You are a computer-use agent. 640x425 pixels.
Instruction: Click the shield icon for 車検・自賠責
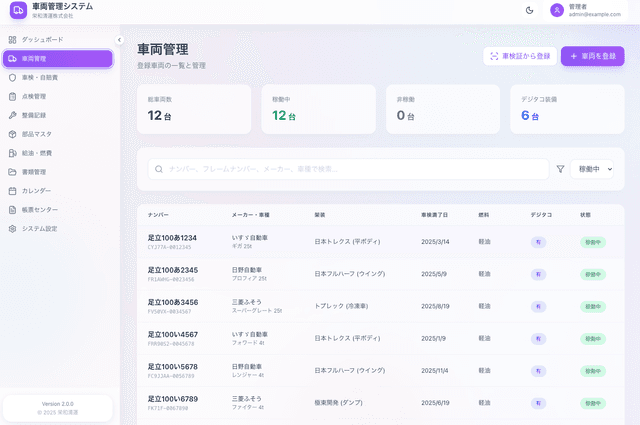[12, 77]
